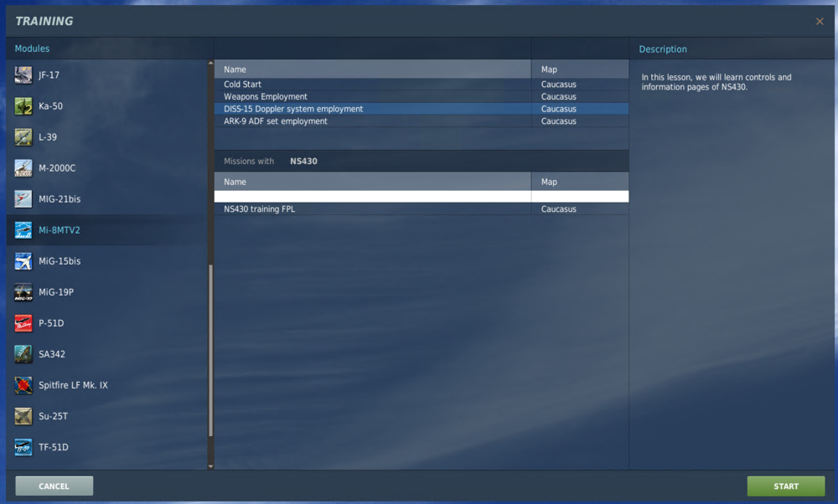Select the P-51D module icon
The height and width of the screenshot is (504, 838).
click(23, 323)
